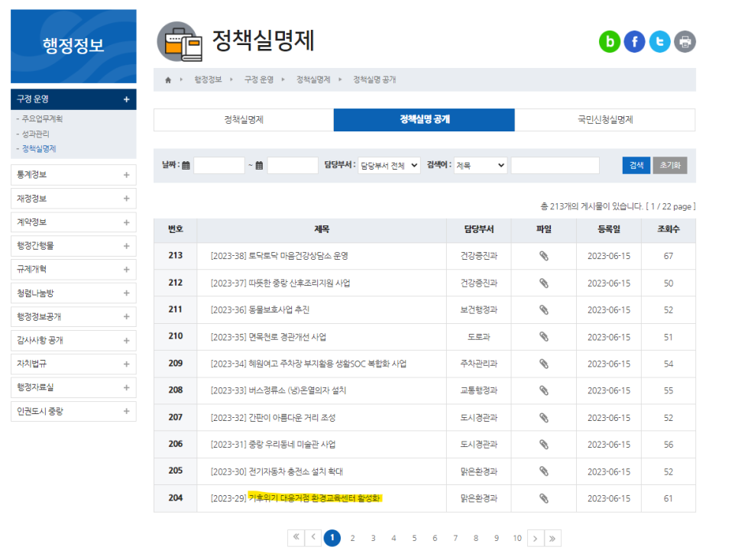Download attachment for post 213
The height and width of the screenshot is (560, 738).
[x=544, y=256]
